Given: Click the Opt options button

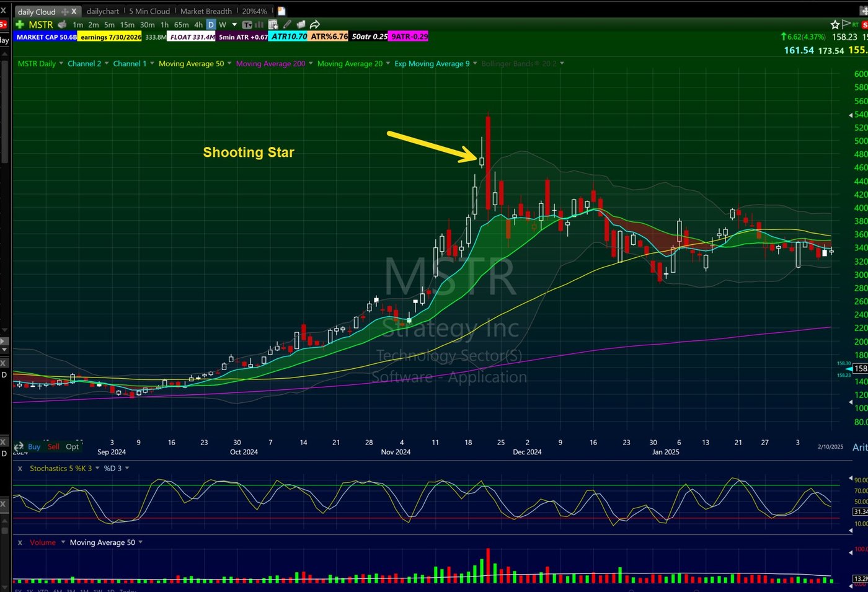Looking at the screenshot, I should click(73, 446).
